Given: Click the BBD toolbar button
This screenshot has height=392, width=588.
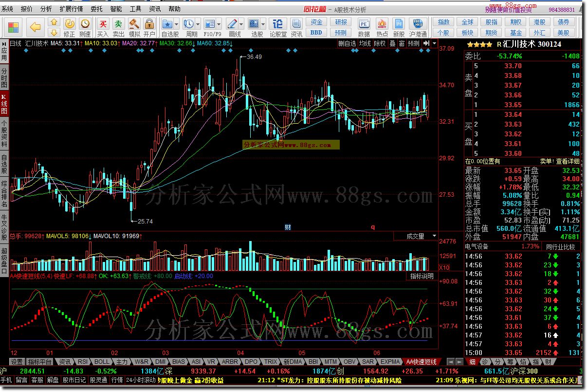Looking at the screenshot, I should 316,33.
